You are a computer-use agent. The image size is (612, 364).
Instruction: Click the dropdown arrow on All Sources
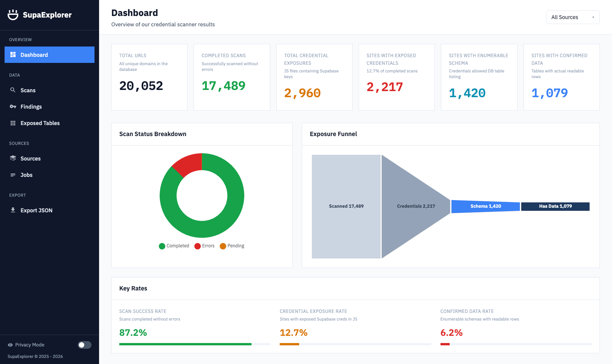593,17
